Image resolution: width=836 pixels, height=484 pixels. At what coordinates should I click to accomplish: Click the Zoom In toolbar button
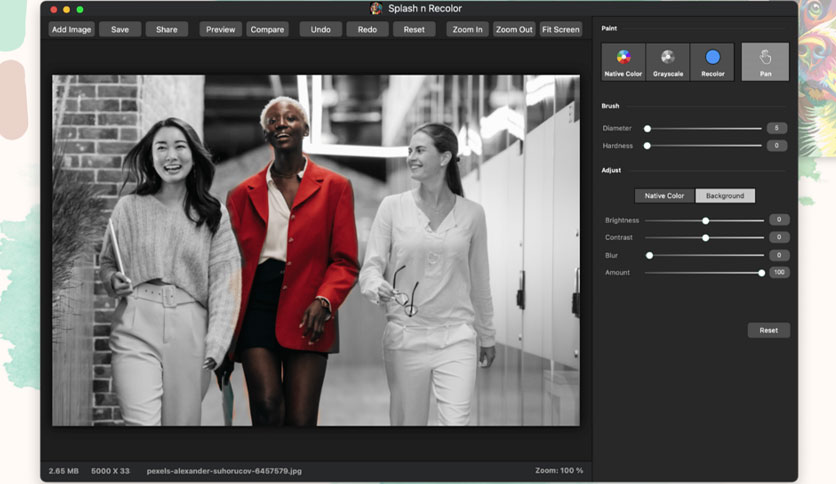tap(467, 29)
